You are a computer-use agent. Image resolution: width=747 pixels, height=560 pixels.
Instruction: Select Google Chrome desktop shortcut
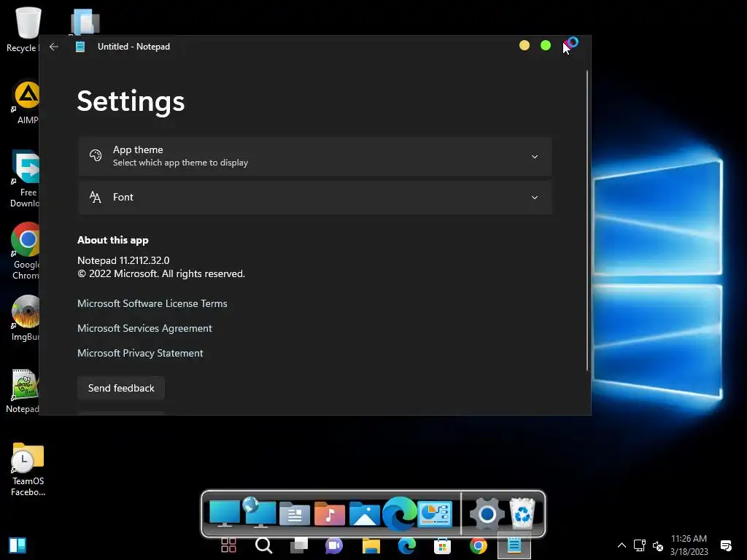click(x=26, y=251)
